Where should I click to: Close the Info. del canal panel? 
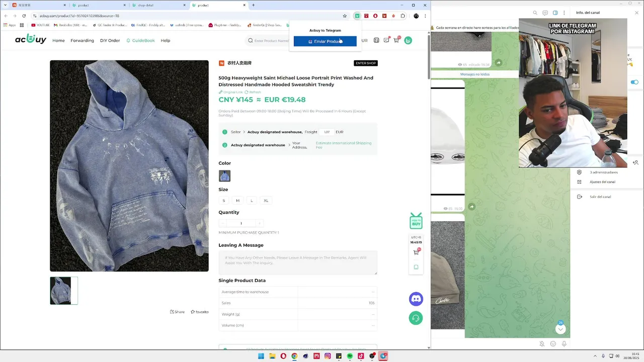pyautogui.click(x=635, y=13)
